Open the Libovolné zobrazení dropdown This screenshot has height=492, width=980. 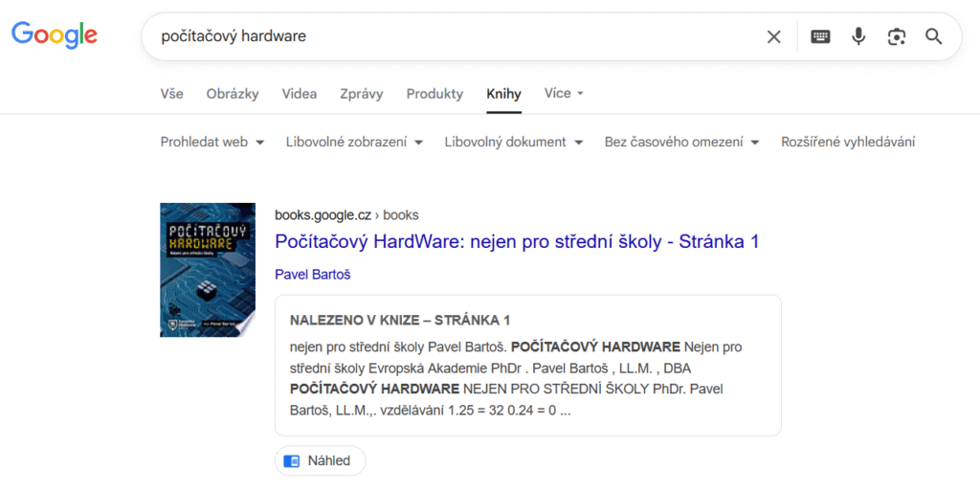click(x=354, y=142)
